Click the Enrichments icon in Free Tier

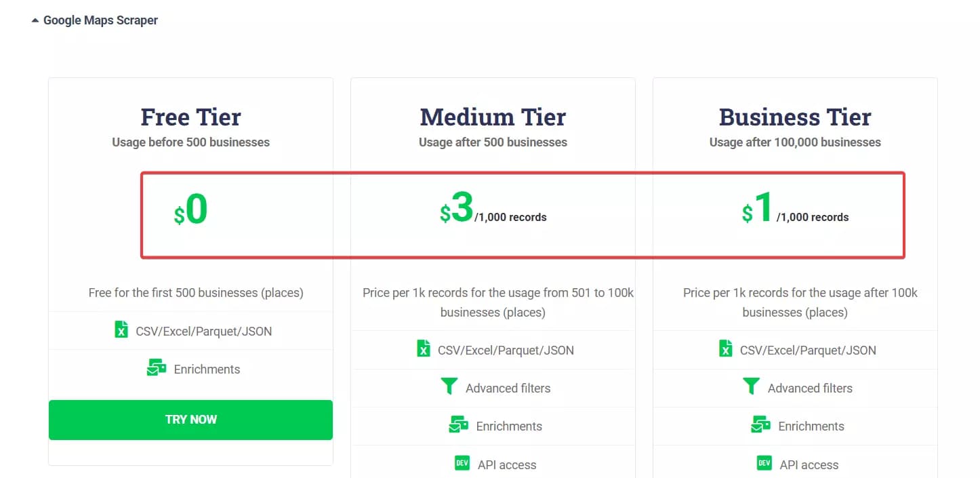[157, 368]
